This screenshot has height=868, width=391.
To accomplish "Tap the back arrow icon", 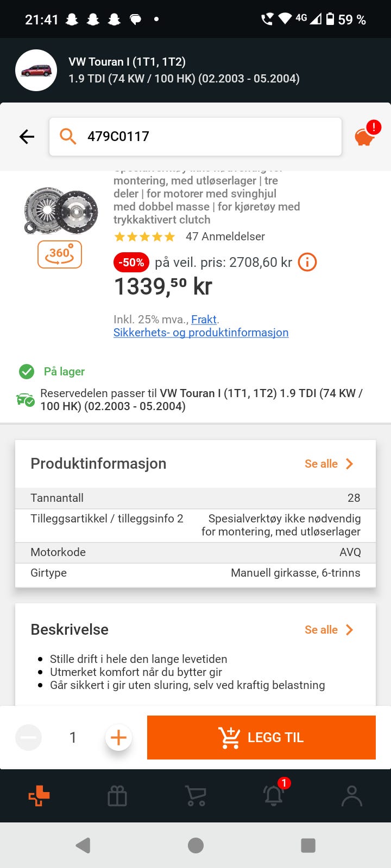I will pos(27,137).
